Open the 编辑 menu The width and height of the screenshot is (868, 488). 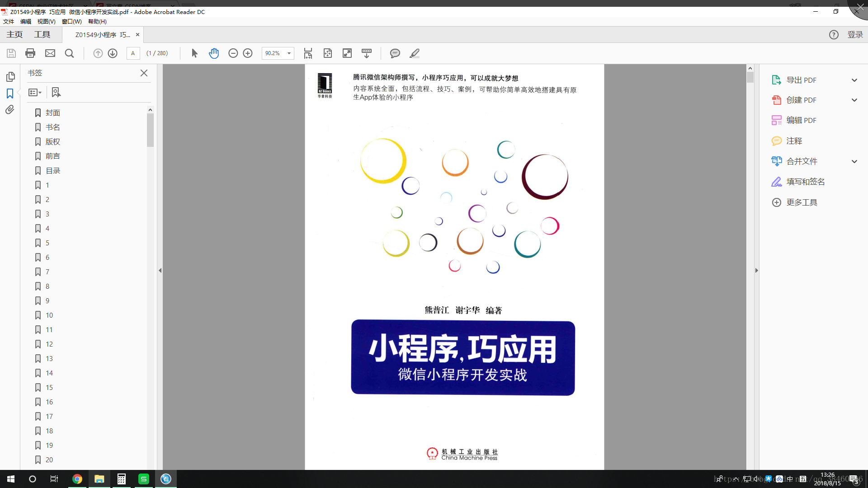[x=26, y=22]
